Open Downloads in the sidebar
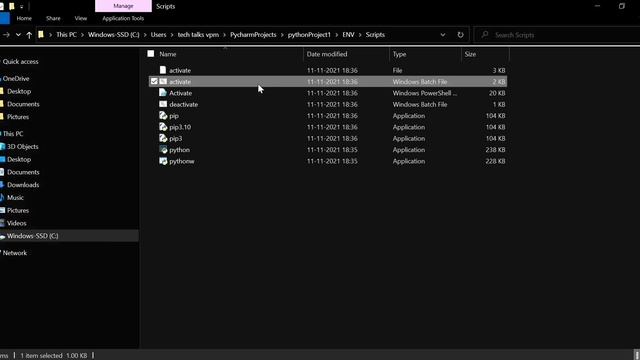The image size is (640, 360). tap(23, 185)
